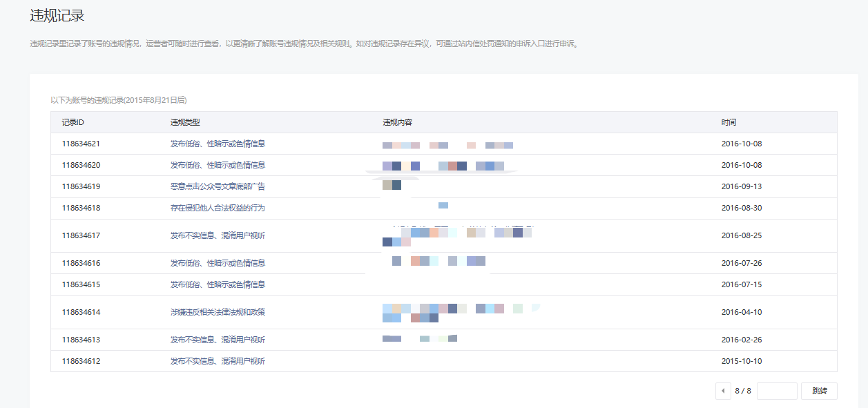Go to the previous page arrow
This screenshot has height=408, width=868.
(x=723, y=391)
